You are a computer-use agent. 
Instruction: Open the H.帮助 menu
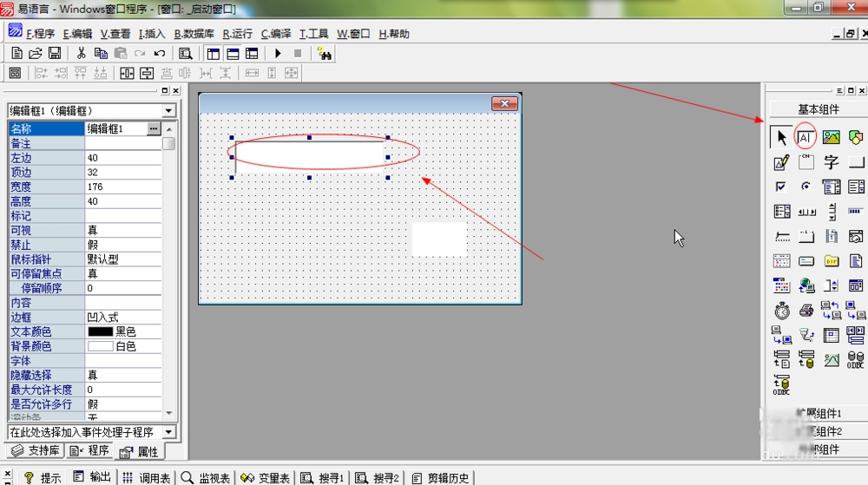pyautogui.click(x=393, y=34)
